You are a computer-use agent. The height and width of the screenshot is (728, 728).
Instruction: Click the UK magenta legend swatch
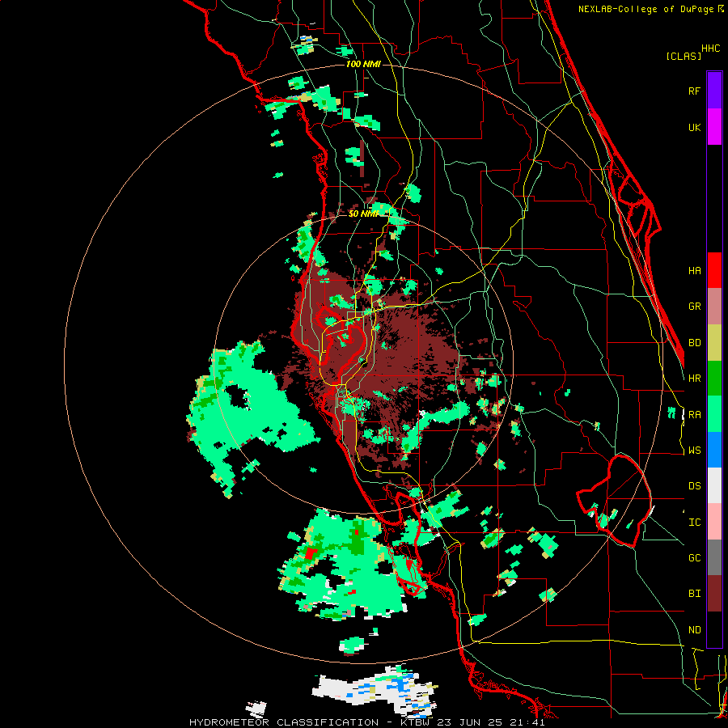point(714,127)
